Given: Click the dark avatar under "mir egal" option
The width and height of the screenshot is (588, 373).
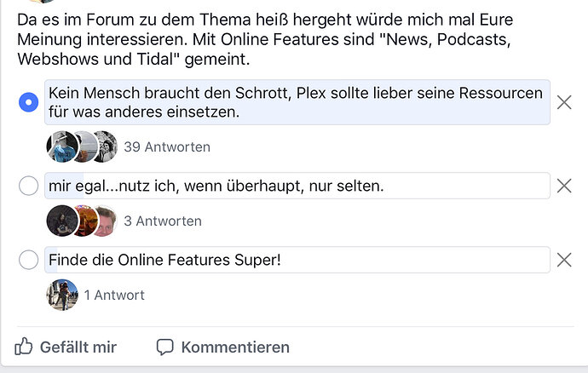Looking at the screenshot, I should [x=61, y=221].
